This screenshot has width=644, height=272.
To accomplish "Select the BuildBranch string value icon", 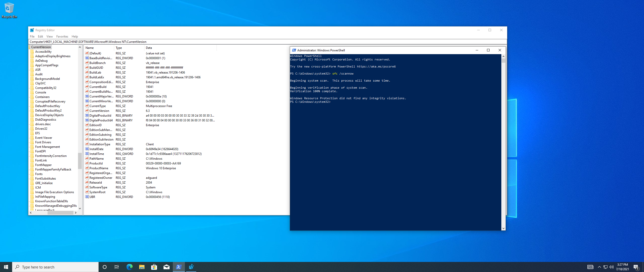I will (87, 63).
